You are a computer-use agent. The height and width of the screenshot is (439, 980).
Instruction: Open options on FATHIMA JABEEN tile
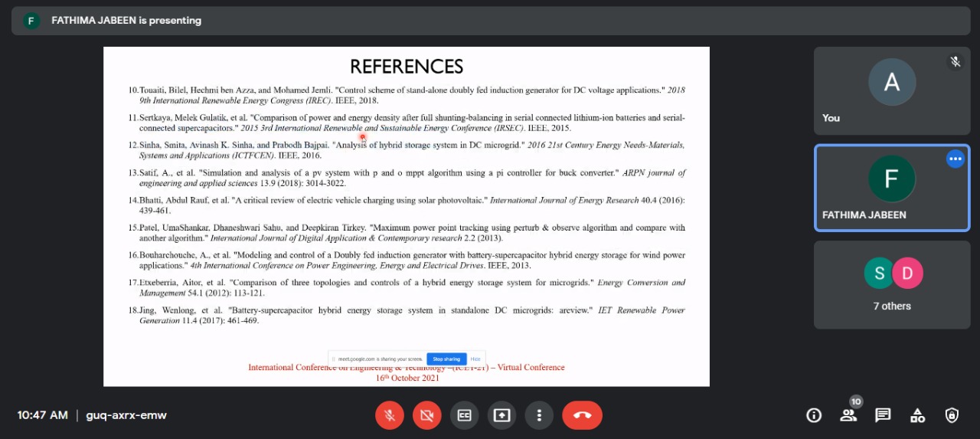point(955,159)
